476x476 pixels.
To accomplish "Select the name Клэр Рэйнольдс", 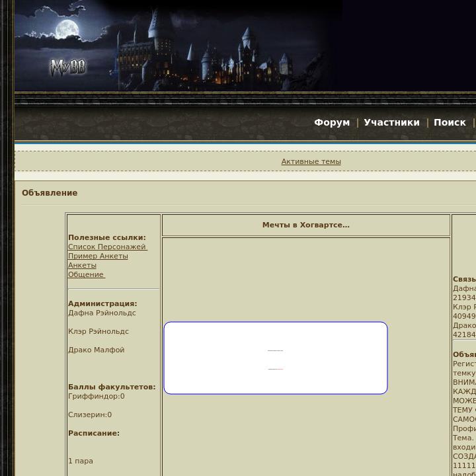I will (x=99, y=331).
